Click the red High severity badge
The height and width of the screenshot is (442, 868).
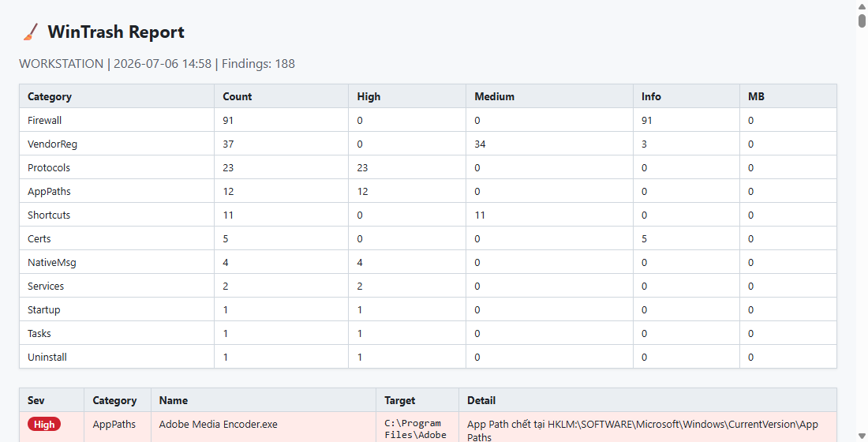pyautogui.click(x=44, y=425)
